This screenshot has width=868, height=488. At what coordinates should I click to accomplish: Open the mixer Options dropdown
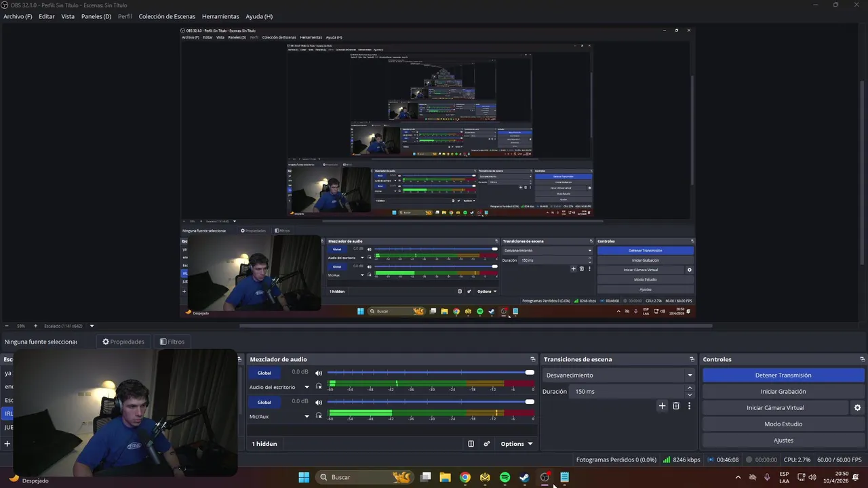517,444
